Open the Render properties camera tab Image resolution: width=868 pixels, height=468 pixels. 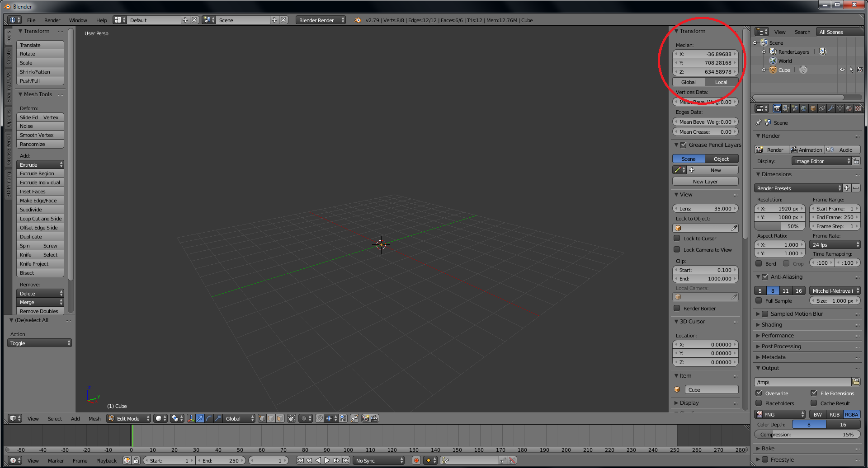pyautogui.click(x=777, y=108)
